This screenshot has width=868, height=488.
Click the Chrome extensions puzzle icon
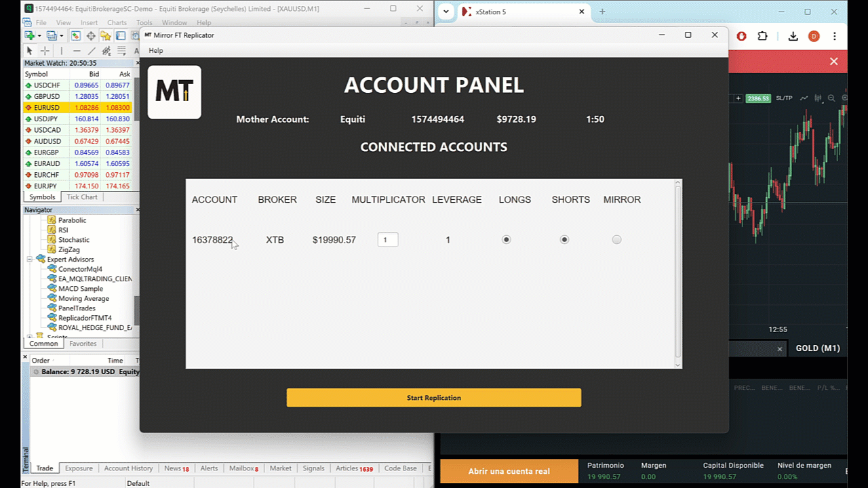tap(762, 37)
